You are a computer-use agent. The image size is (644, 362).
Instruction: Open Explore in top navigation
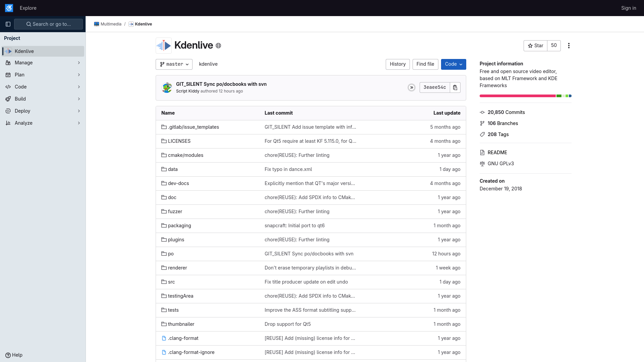pyautogui.click(x=28, y=8)
